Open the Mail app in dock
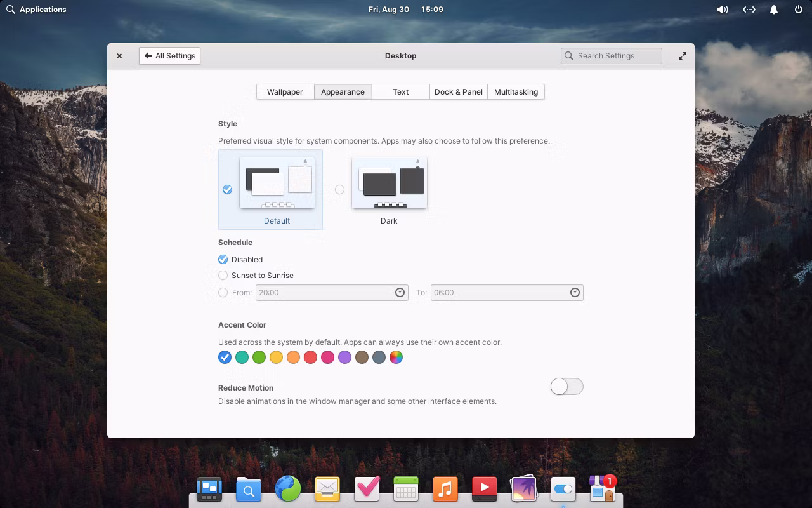 pos(327,489)
